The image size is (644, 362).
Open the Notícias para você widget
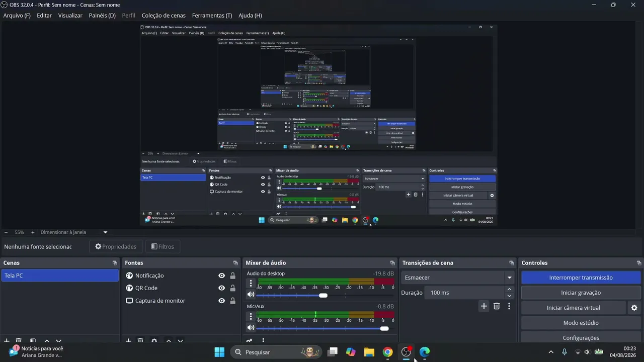[x=36, y=352]
